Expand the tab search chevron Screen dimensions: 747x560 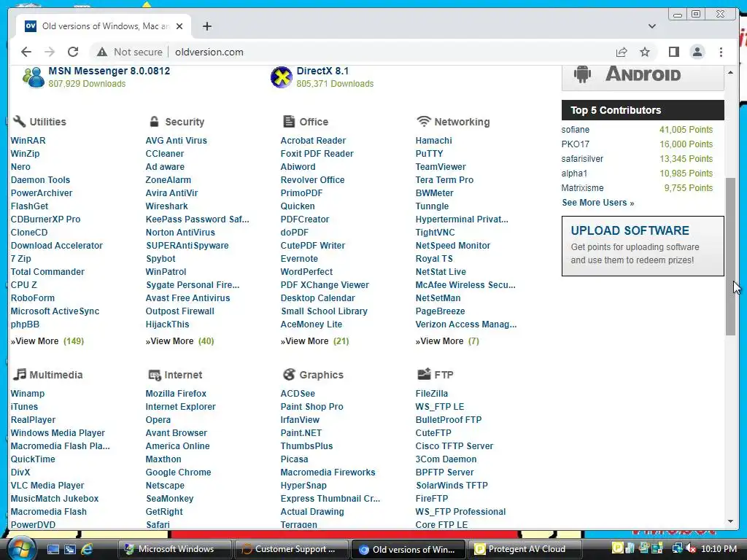click(651, 26)
